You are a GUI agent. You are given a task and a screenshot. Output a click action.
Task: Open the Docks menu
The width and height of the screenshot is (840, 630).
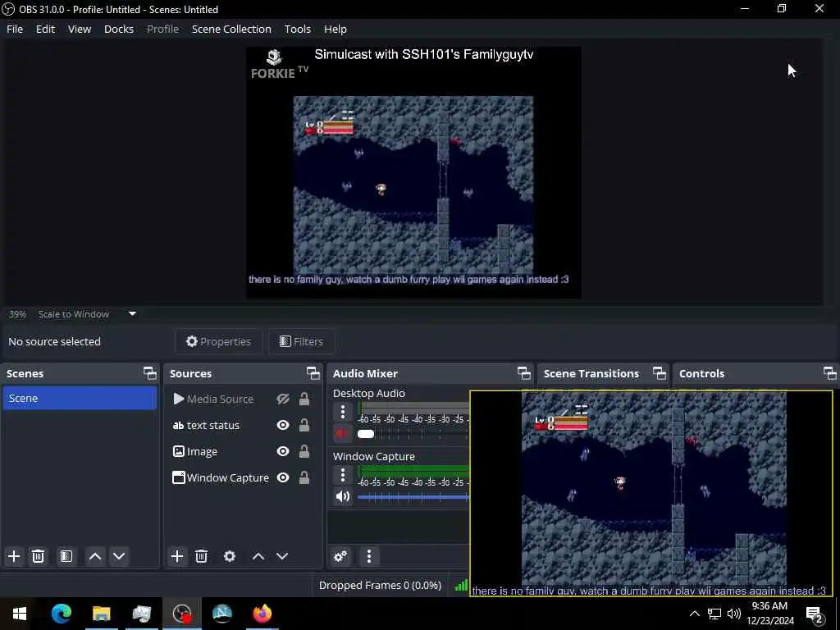click(119, 29)
